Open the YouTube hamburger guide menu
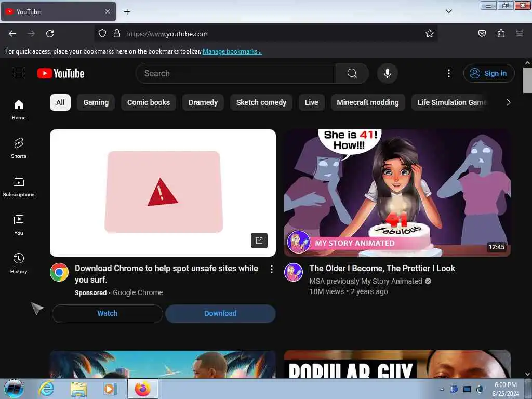 click(x=19, y=73)
